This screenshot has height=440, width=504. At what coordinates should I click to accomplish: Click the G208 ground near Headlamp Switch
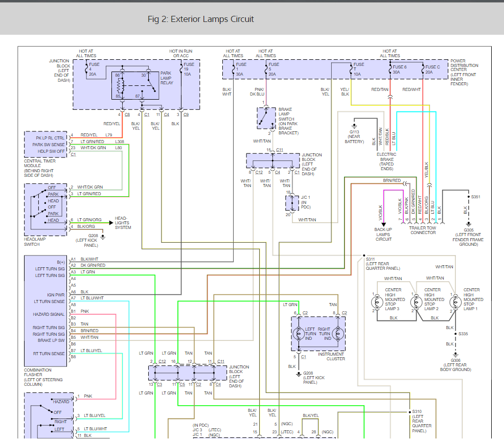tap(103, 237)
